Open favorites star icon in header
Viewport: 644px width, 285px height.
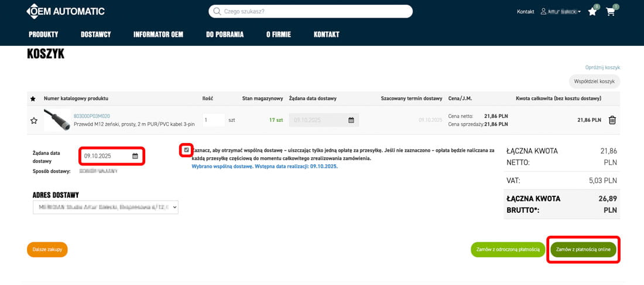coord(592,12)
